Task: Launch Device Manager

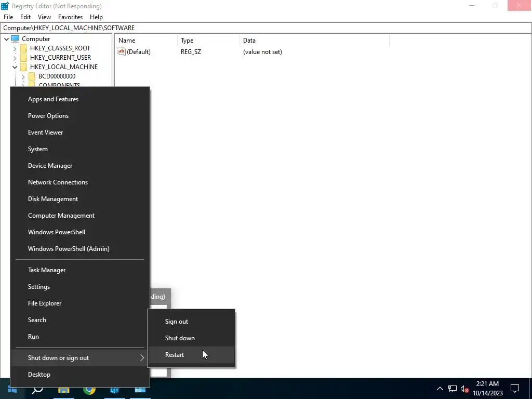Action: coord(80,166)
